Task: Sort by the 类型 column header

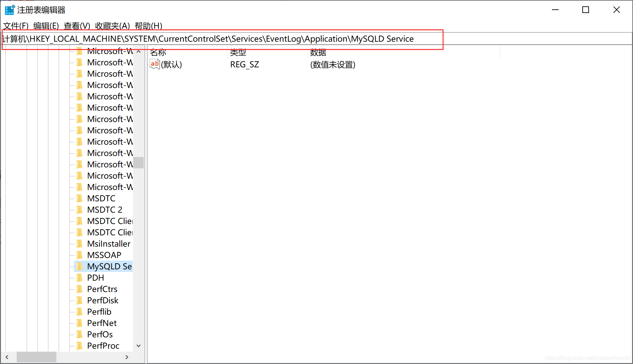Action: pyautogui.click(x=268, y=52)
